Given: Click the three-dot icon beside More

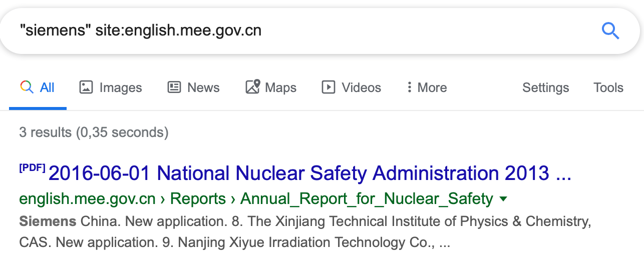Looking at the screenshot, I should click(x=409, y=87).
